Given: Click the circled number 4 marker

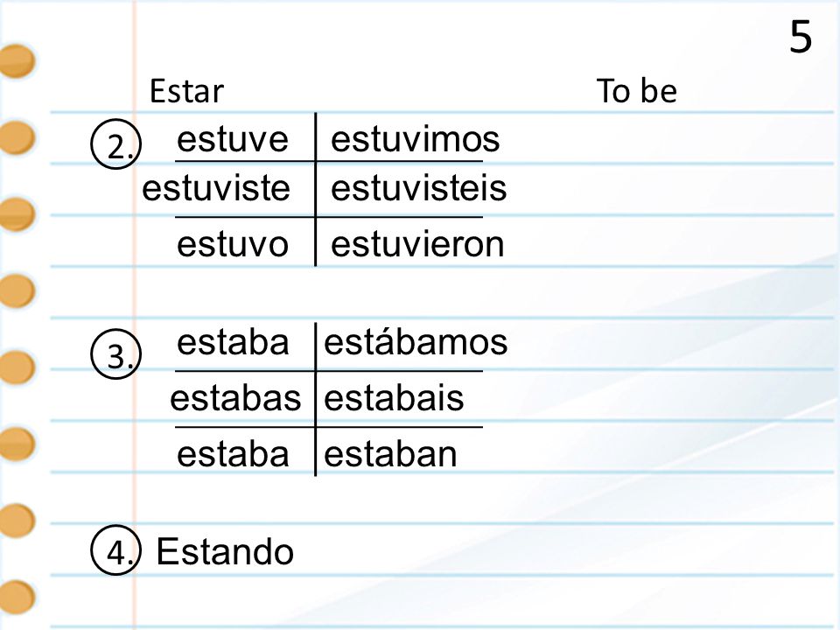Looking at the screenshot, I should 116,550.
